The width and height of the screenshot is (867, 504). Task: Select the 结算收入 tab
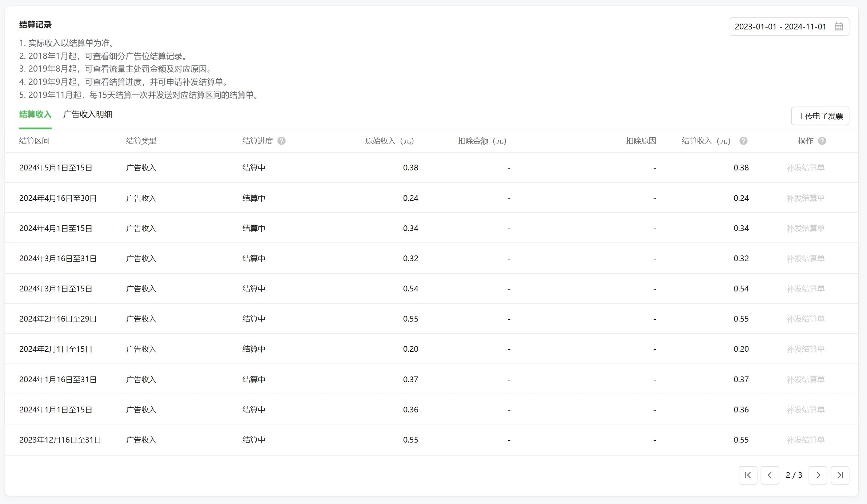click(35, 114)
